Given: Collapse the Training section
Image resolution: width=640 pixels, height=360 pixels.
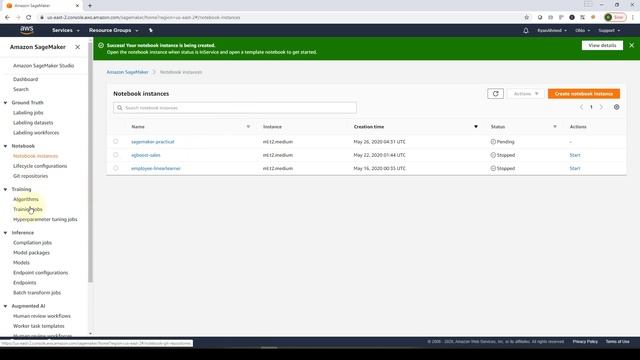Looking at the screenshot, I should coord(5,189).
